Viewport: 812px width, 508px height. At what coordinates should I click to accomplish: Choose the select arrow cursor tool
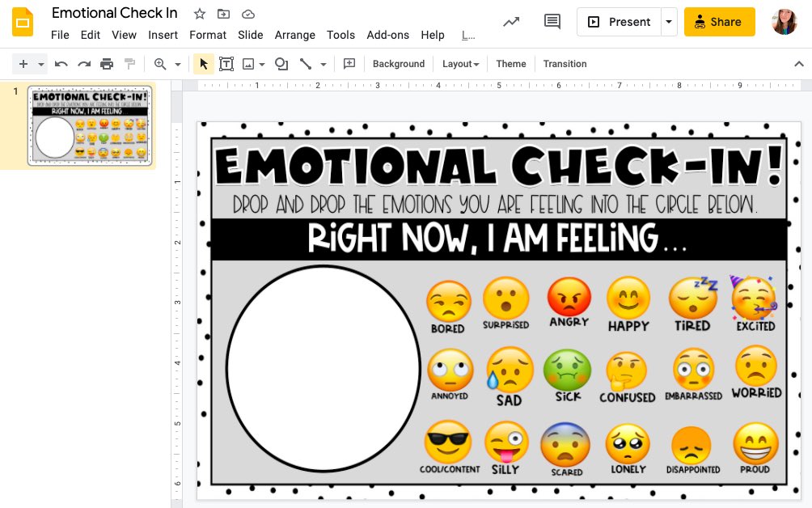pos(204,64)
